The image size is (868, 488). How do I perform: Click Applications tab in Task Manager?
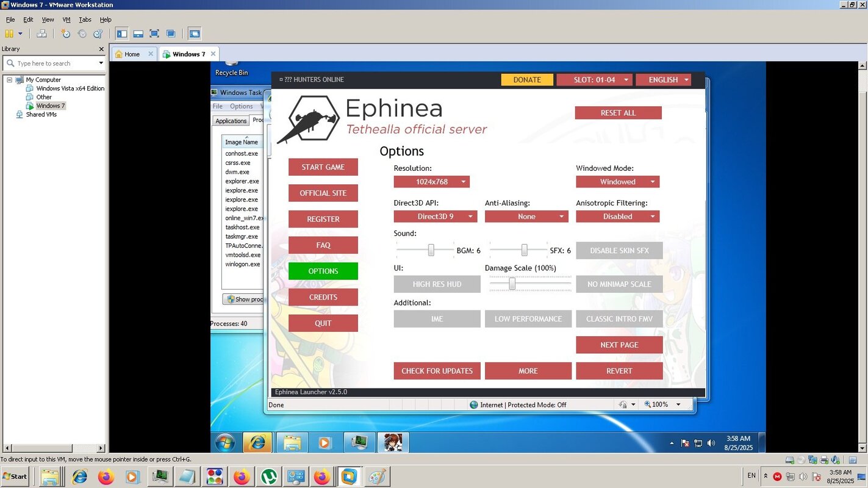click(231, 121)
